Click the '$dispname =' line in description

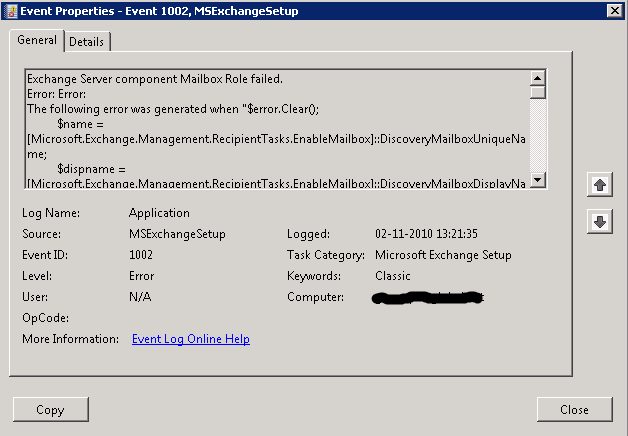point(91,169)
